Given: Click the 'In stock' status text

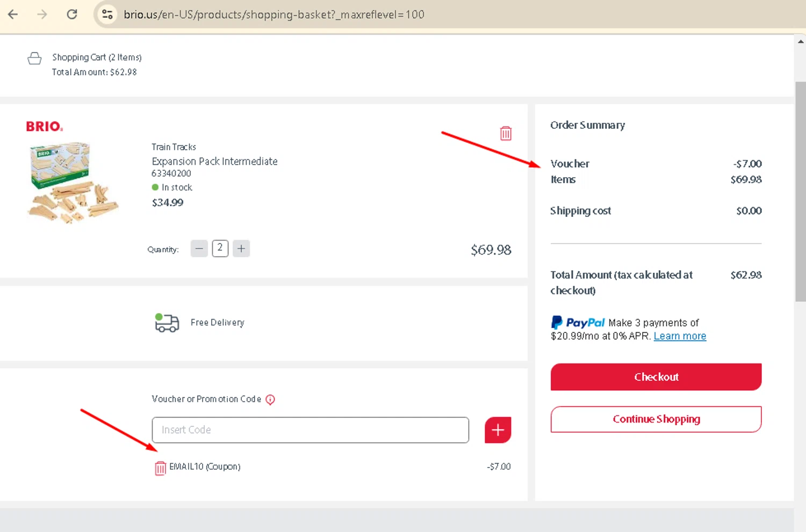Looking at the screenshot, I should [177, 187].
